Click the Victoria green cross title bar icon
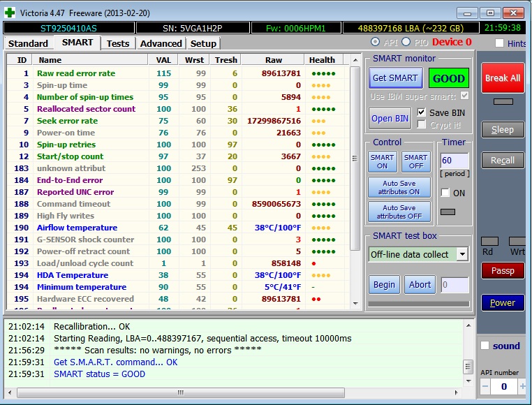The image size is (532, 405). click(11, 12)
